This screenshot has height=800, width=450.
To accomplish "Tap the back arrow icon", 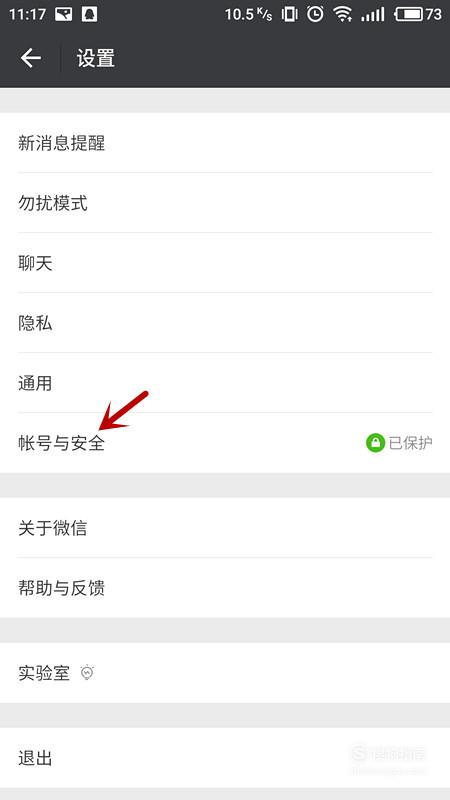I will pyautogui.click(x=31, y=58).
